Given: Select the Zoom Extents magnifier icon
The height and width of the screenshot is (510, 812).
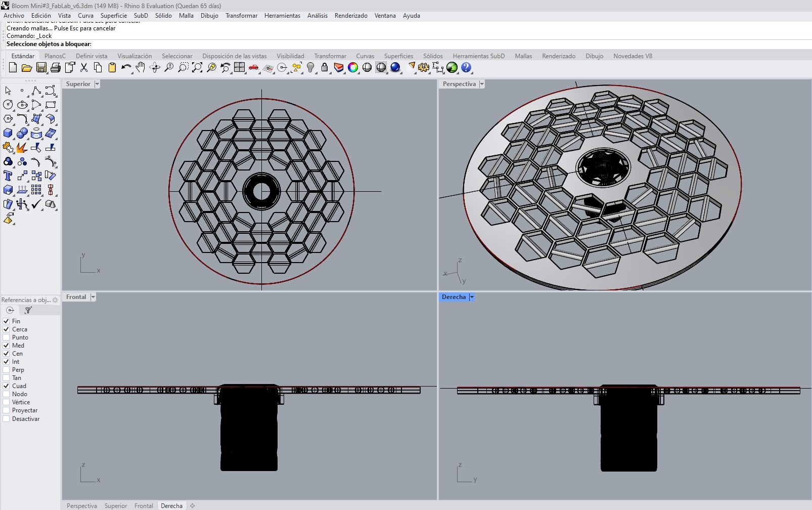Looking at the screenshot, I should 197,68.
